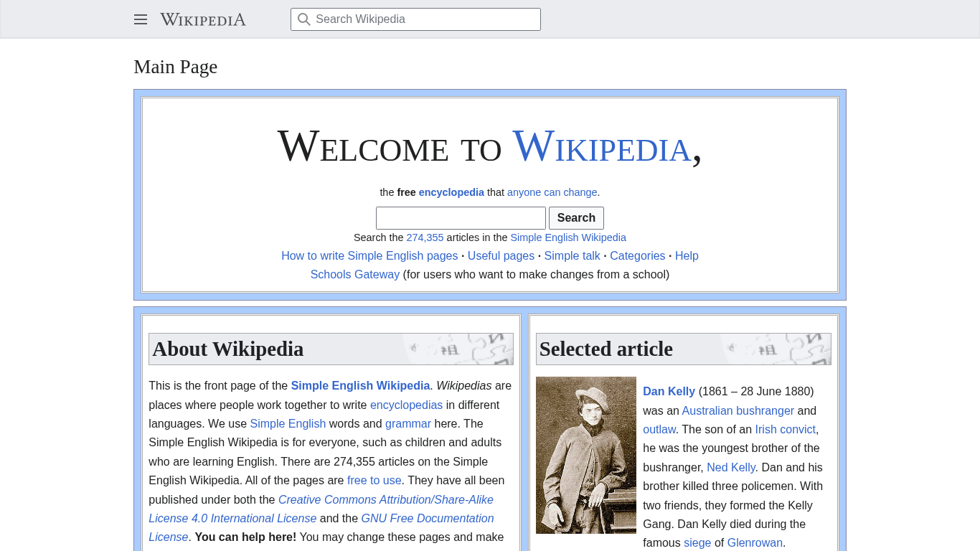Open the grammar link
The image size is (980, 551).
tap(408, 424)
